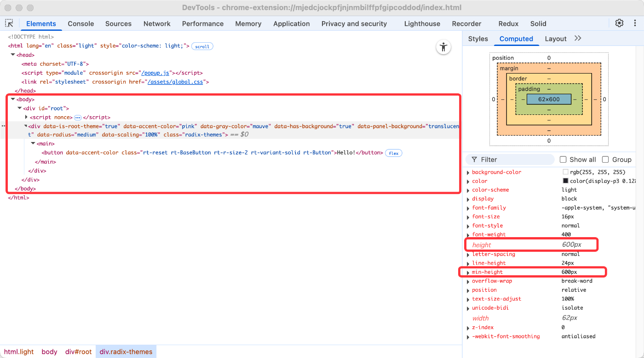Open the three-dot DevTools menu
Viewport: 644px width, 358px height.
point(635,23)
